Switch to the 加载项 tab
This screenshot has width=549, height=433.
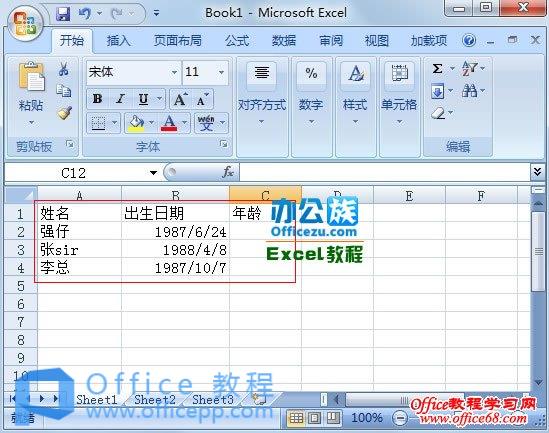click(429, 41)
